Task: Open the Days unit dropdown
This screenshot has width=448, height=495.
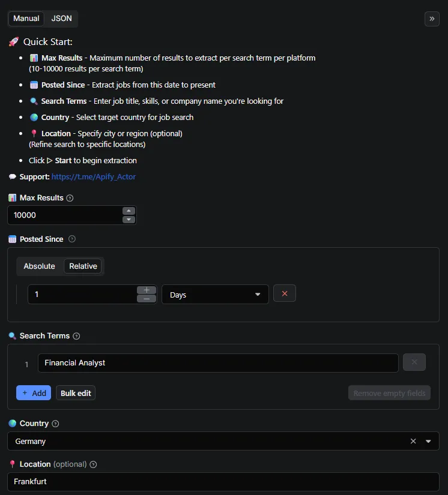Action: point(215,294)
